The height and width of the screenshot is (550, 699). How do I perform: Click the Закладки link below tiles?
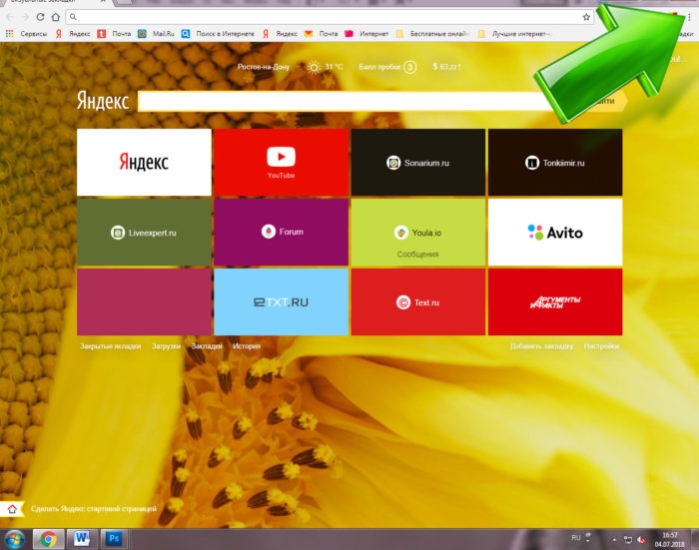coord(206,346)
